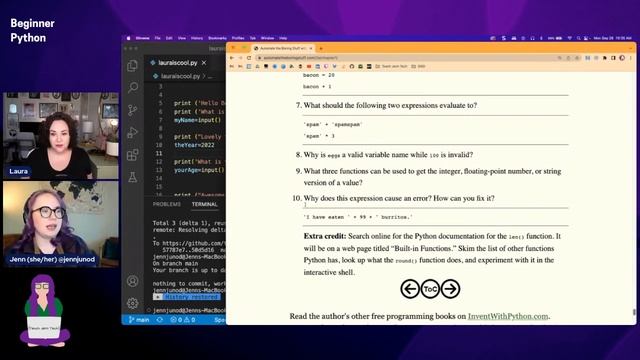The image size is (640, 360).
Task: Open the File menu in menu bar
Action: pyautogui.click(x=158, y=38)
